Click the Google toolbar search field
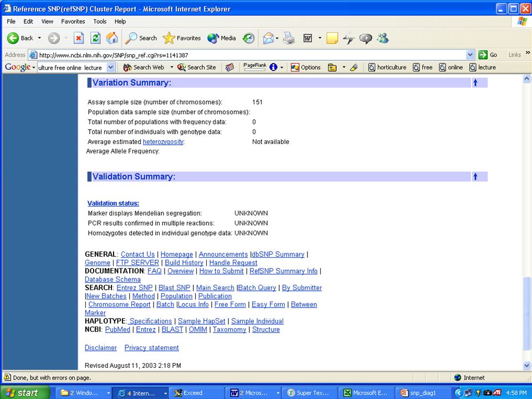 [x=72, y=68]
